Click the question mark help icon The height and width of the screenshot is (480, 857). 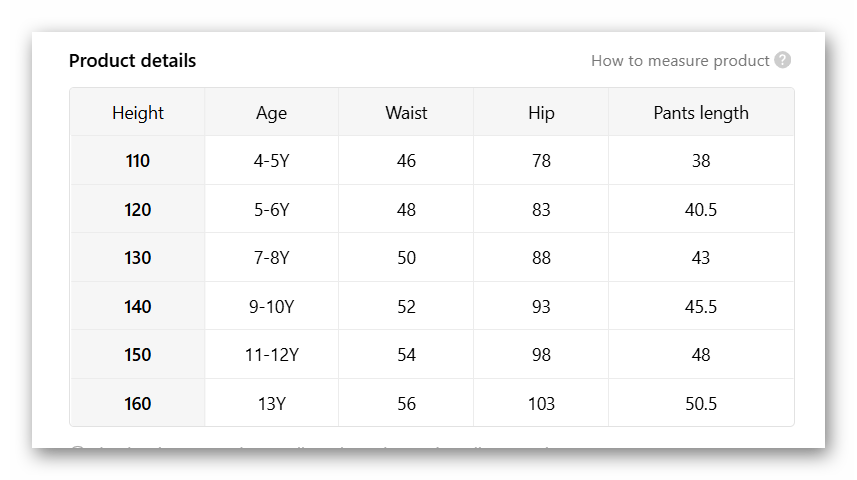[x=783, y=60]
